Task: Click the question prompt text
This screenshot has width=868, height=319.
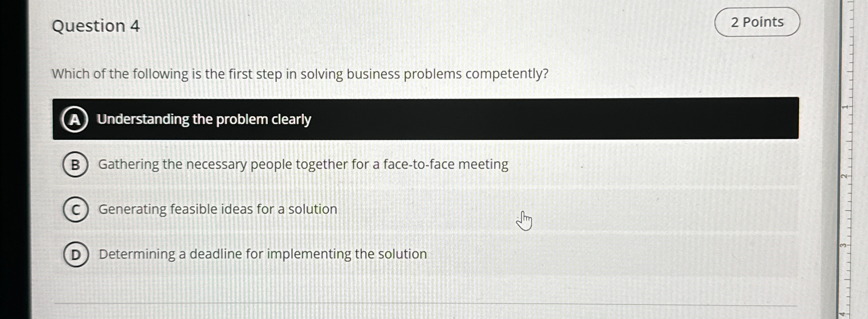Action: click(300, 74)
